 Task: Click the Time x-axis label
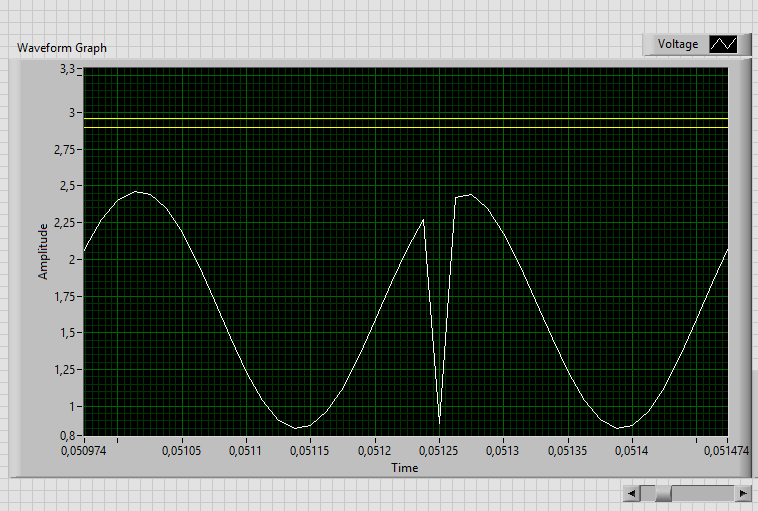click(405, 468)
